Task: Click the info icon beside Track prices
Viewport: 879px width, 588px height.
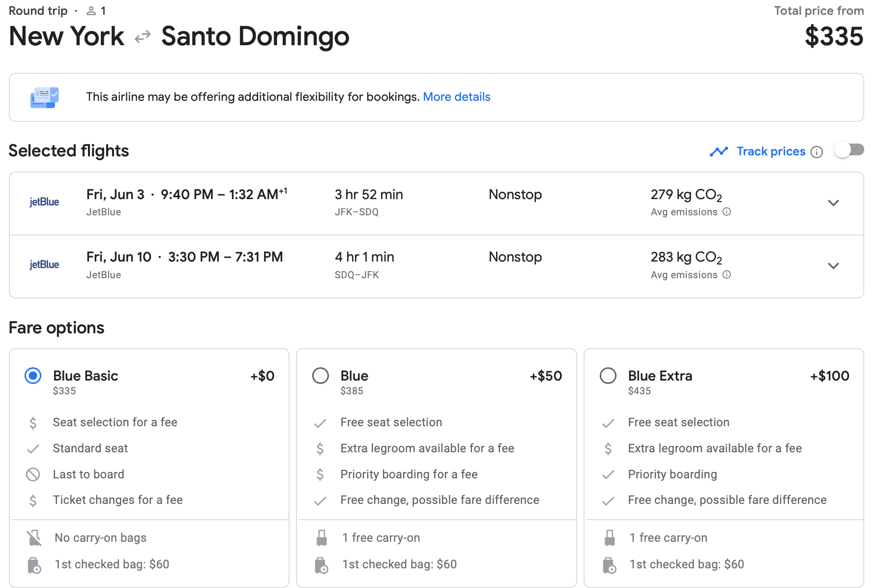Action: click(x=817, y=152)
